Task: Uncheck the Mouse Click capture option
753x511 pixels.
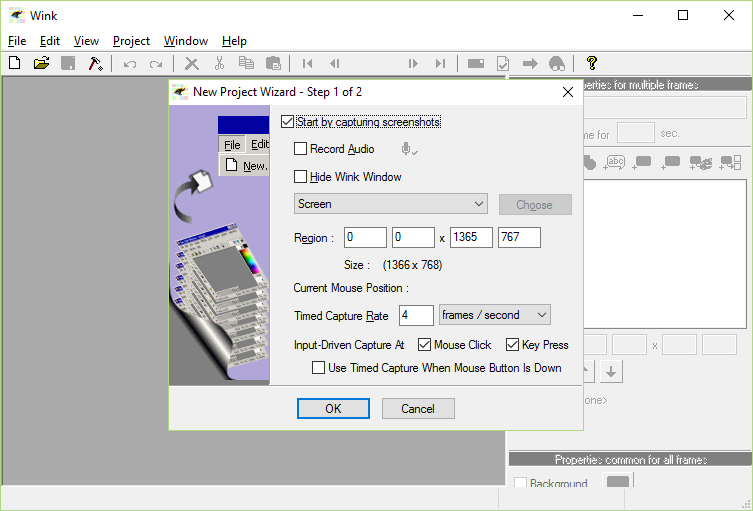Action: [424, 345]
